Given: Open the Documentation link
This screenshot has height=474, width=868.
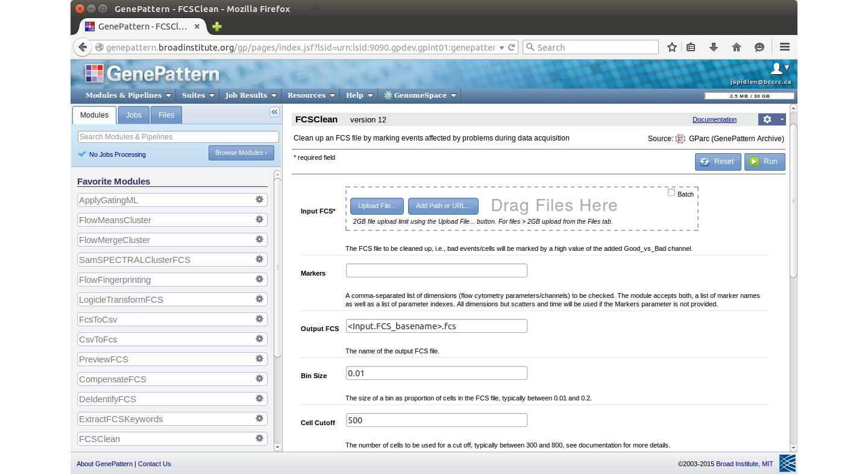Looking at the screenshot, I should 714,119.
